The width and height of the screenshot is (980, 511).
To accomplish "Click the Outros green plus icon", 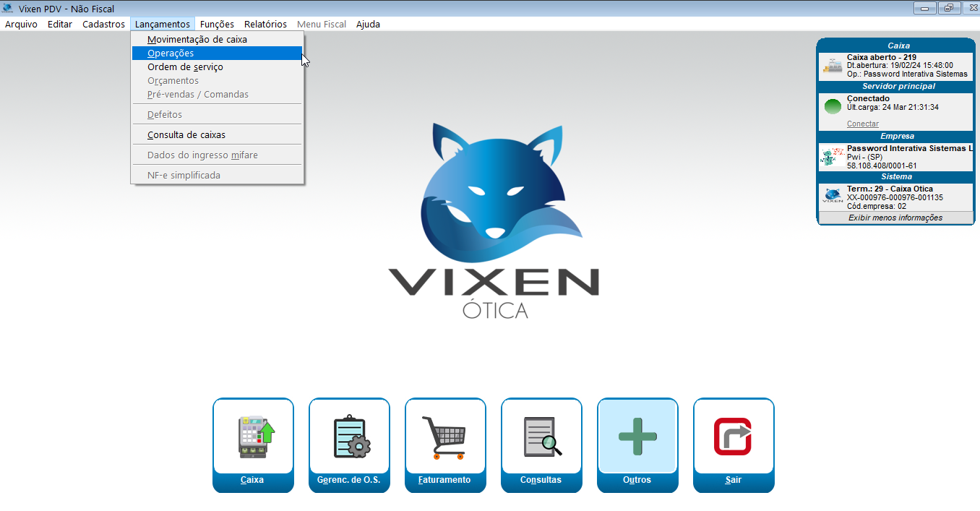I will click(637, 437).
